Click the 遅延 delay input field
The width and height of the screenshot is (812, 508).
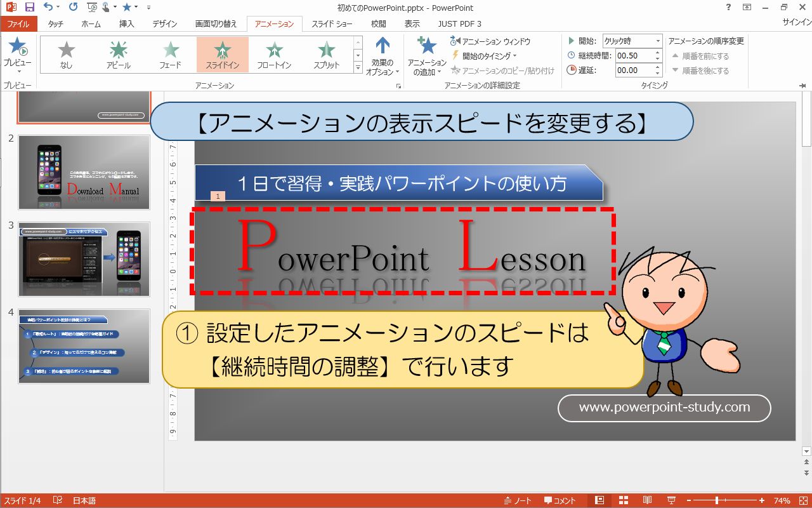tap(634, 70)
